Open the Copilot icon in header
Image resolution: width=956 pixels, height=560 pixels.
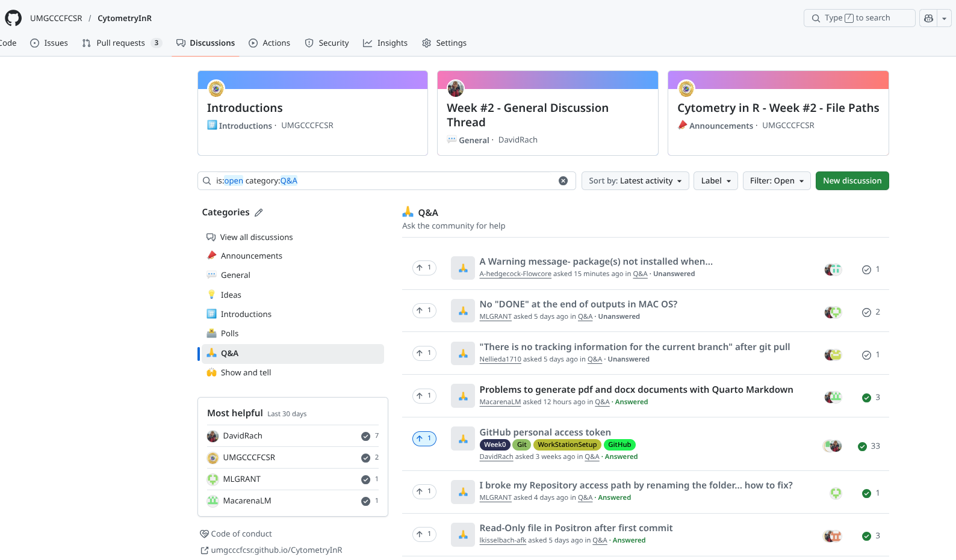point(928,18)
